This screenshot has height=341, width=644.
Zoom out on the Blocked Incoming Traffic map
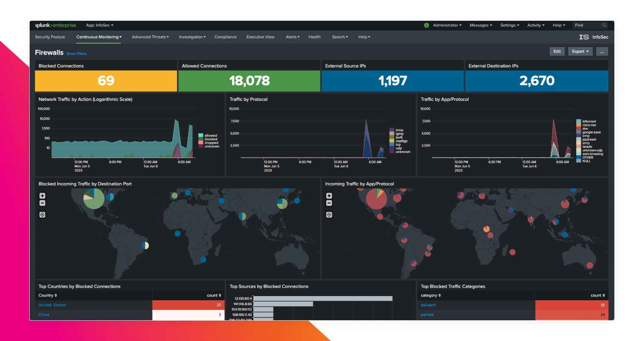click(42, 203)
